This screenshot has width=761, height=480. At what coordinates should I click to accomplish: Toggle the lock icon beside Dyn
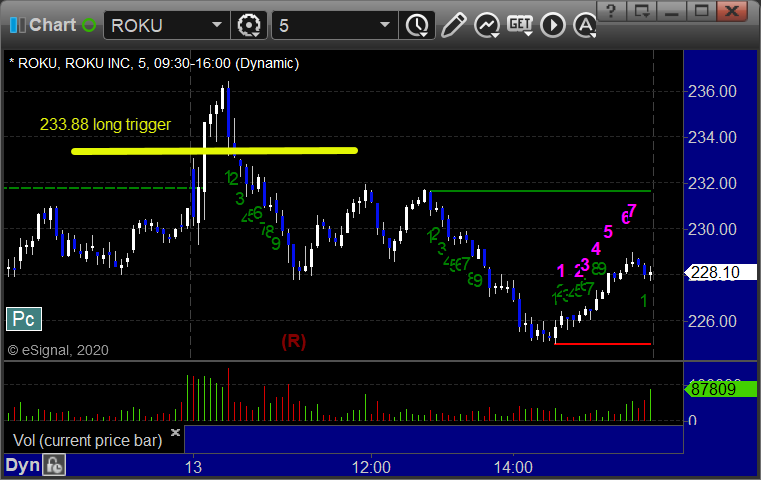(x=54, y=465)
